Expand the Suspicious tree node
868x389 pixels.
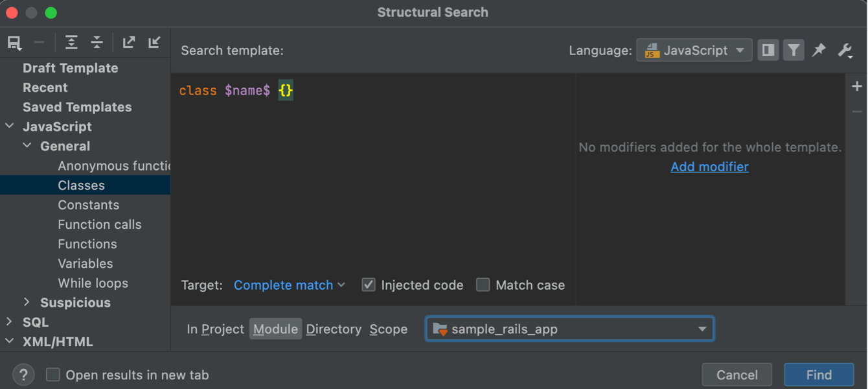pos(27,303)
